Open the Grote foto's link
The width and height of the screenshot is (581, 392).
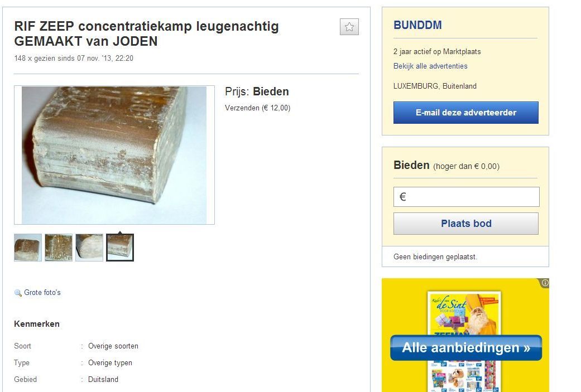[x=42, y=292]
